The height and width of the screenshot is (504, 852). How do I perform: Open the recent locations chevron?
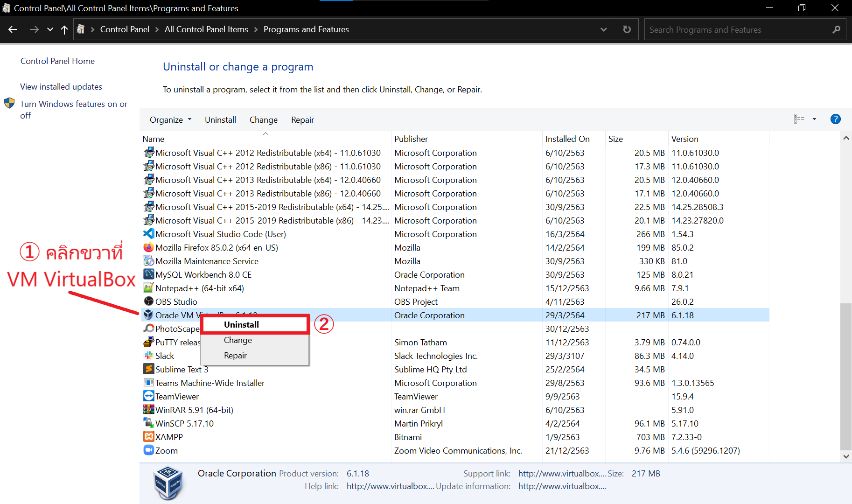(50, 29)
